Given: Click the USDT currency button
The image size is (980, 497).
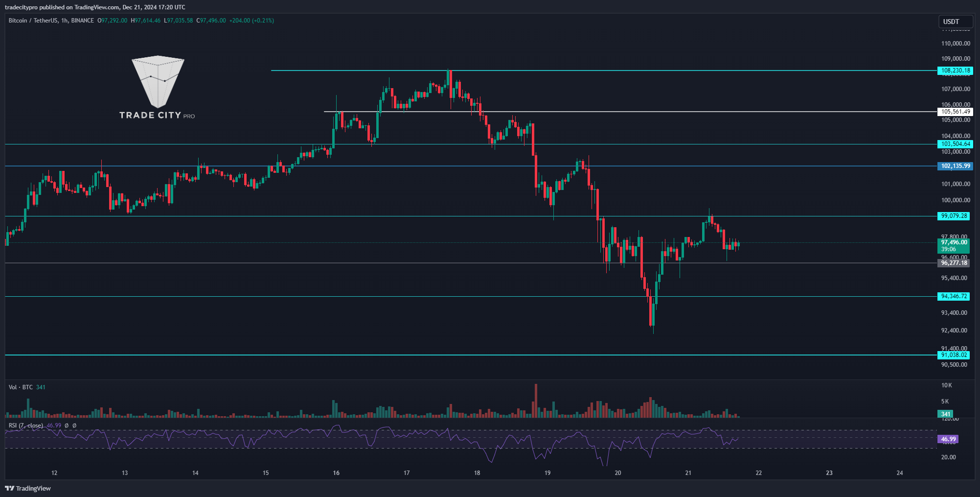Looking at the screenshot, I should coord(955,22).
